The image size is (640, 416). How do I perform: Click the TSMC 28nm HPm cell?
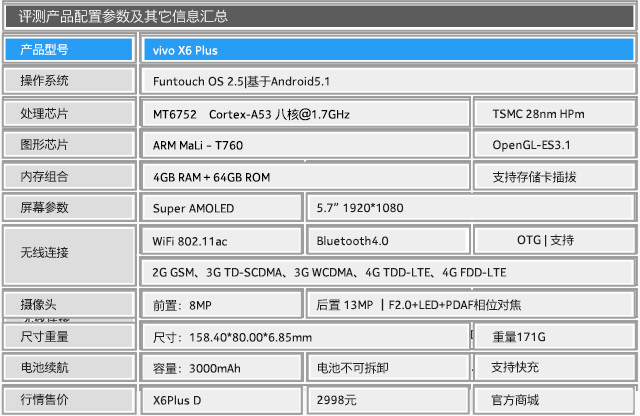[x=553, y=115]
